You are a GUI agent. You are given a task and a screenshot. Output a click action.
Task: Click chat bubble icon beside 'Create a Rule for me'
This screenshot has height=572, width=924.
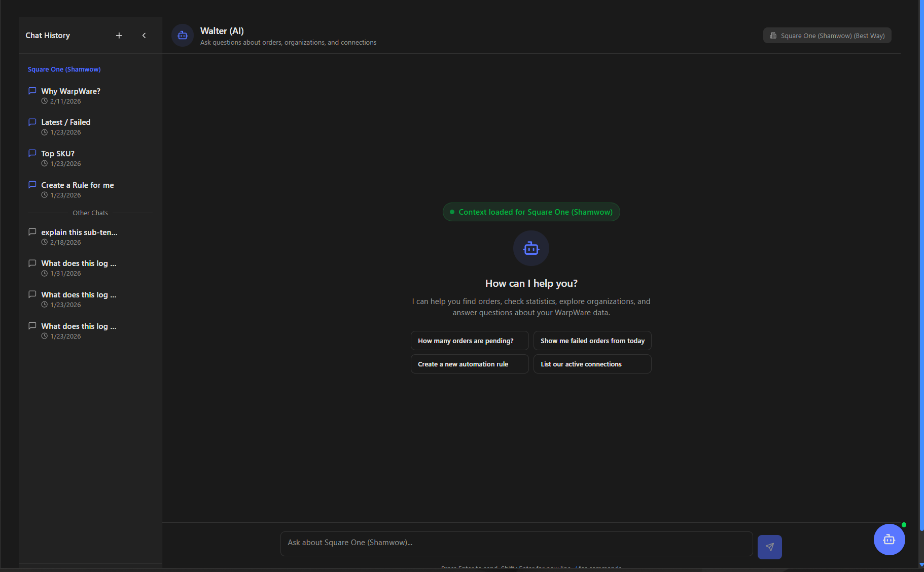click(x=32, y=185)
